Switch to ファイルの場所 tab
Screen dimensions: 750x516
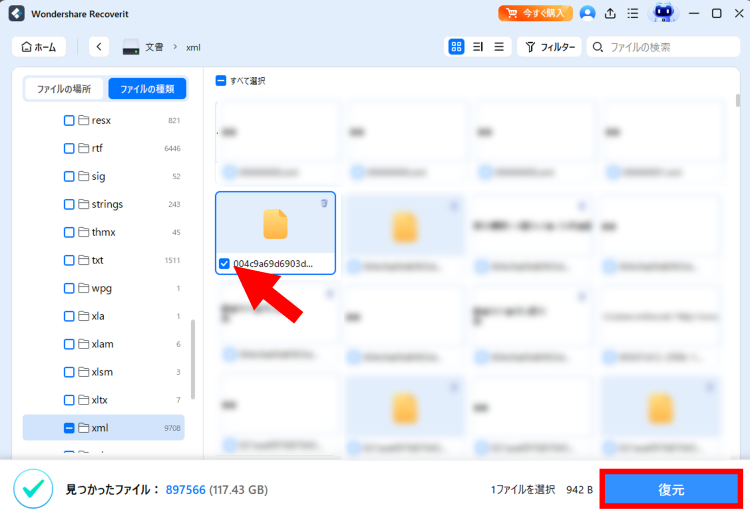tap(64, 89)
